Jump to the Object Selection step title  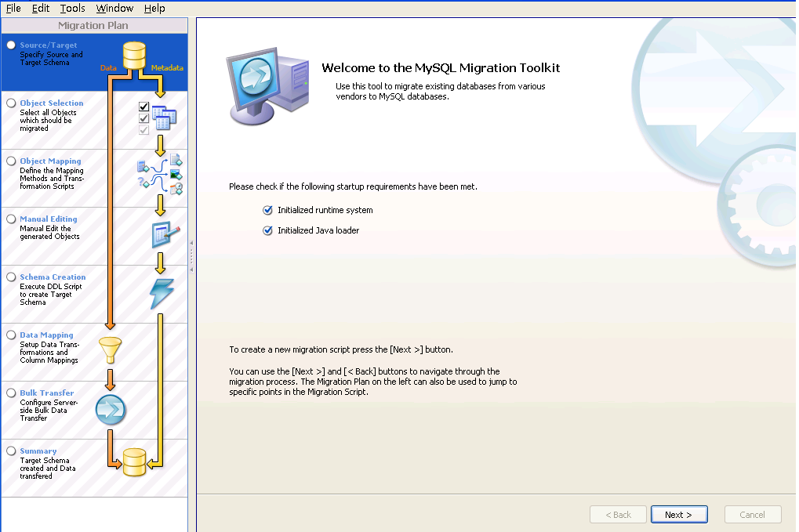pyautogui.click(x=52, y=103)
